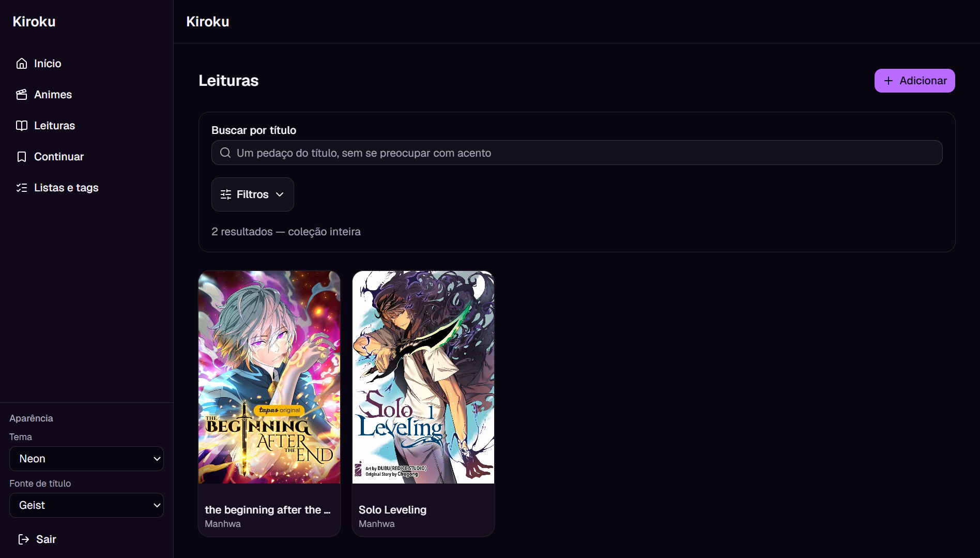Click the Animes clapperboard icon
Image resolution: width=980 pixels, height=558 pixels.
22,95
